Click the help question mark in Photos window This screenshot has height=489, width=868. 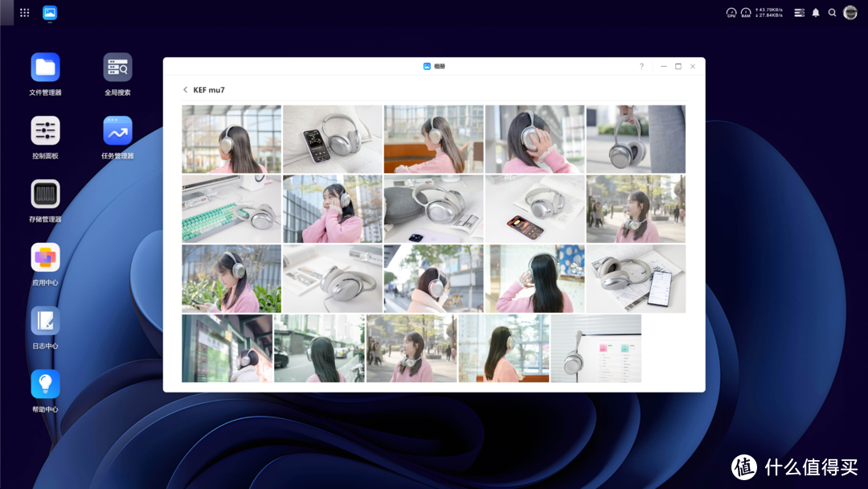641,67
